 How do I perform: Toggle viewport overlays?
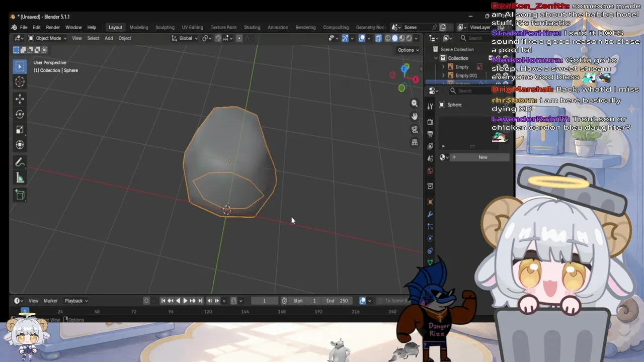point(362,38)
